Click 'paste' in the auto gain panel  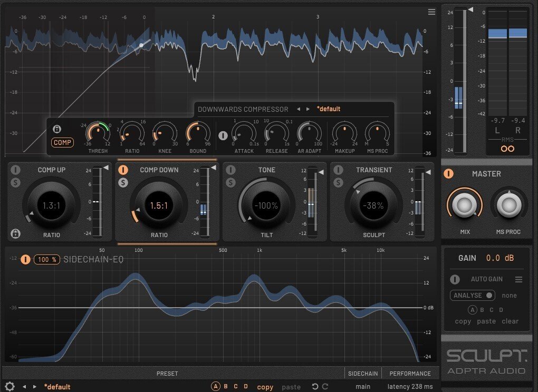(486, 321)
